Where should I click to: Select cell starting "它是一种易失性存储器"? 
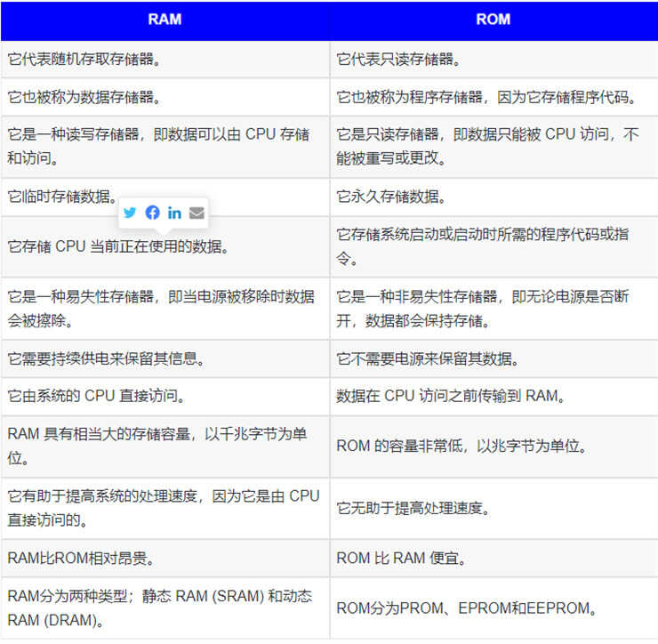164,309
